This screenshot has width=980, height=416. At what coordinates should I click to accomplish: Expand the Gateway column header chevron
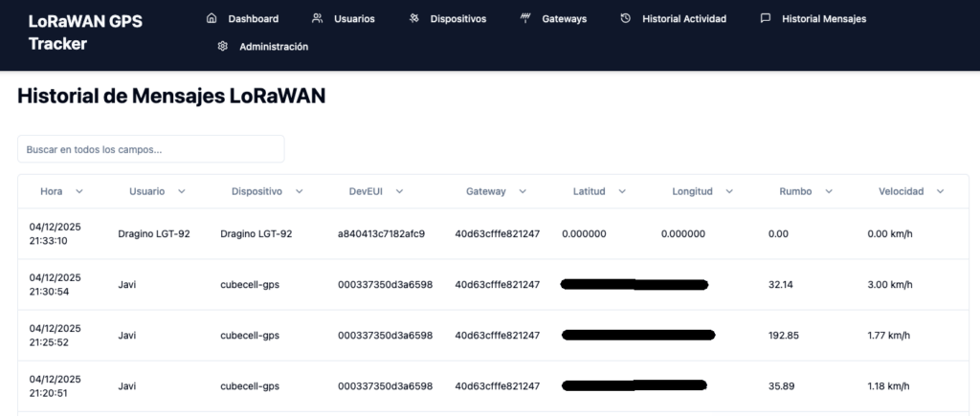pos(522,191)
